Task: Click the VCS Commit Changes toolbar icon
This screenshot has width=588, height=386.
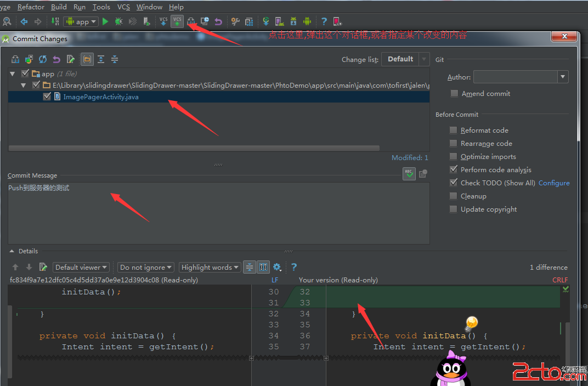Action: pyautogui.click(x=177, y=21)
